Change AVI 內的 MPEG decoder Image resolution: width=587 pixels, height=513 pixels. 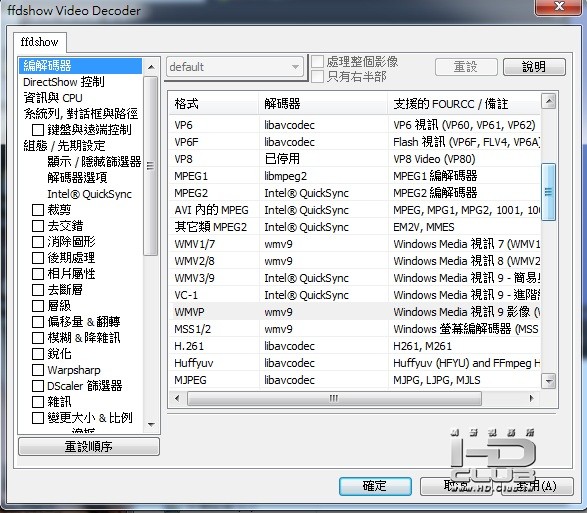point(323,210)
